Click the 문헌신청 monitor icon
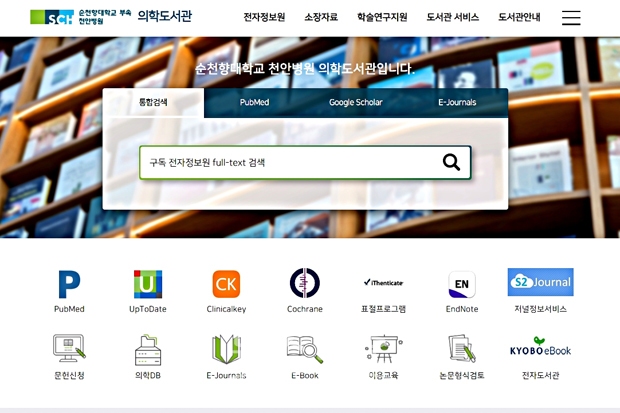 tap(69, 348)
